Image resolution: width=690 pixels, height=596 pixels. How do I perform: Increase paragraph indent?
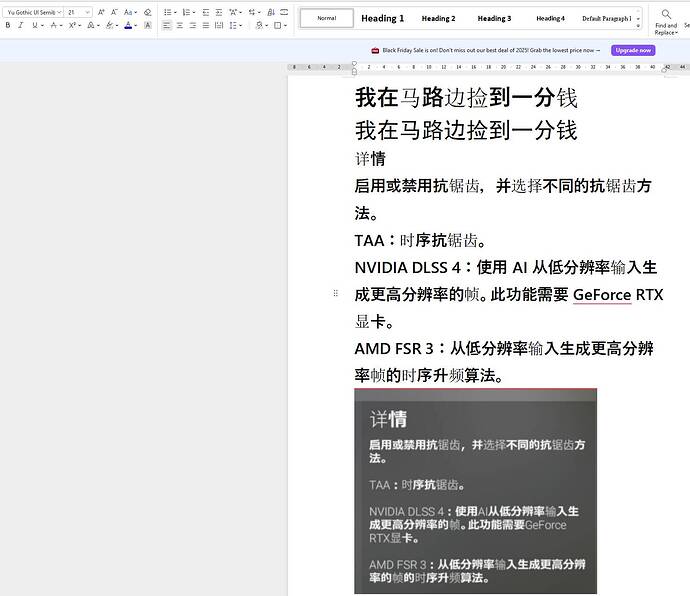pos(219,12)
